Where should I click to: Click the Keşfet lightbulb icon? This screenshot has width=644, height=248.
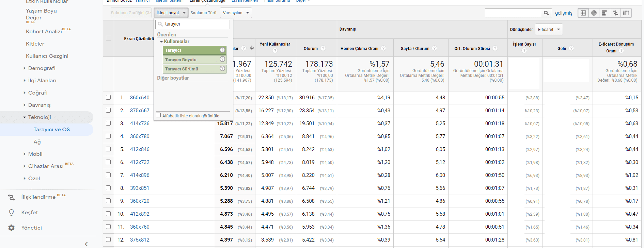point(11,213)
